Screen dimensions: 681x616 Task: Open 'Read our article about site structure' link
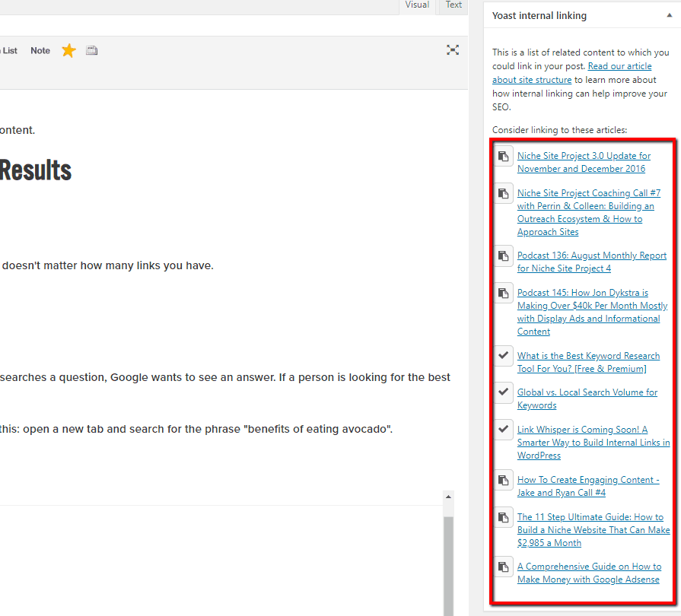point(572,73)
